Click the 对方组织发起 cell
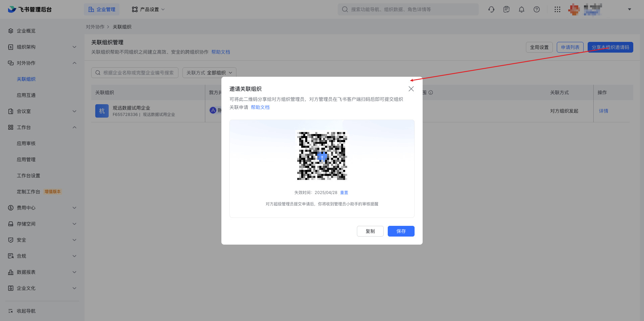 click(564, 111)
